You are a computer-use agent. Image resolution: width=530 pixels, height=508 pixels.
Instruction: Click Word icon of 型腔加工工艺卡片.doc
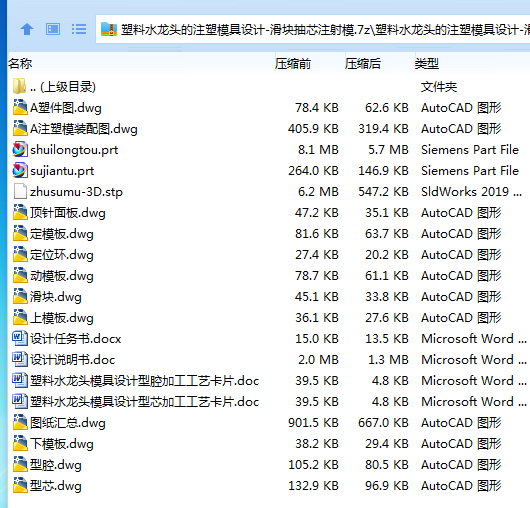click(20, 380)
